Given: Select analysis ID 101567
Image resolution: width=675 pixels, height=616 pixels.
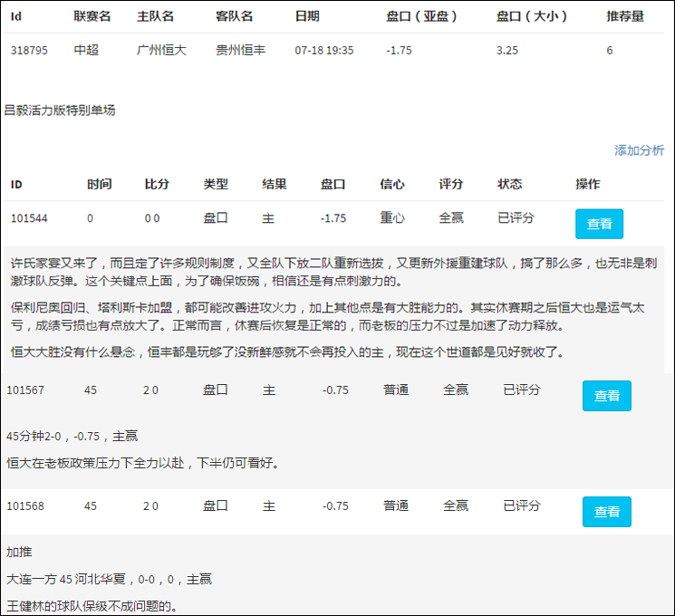Looking at the screenshot, I should [x=25, y=390].
